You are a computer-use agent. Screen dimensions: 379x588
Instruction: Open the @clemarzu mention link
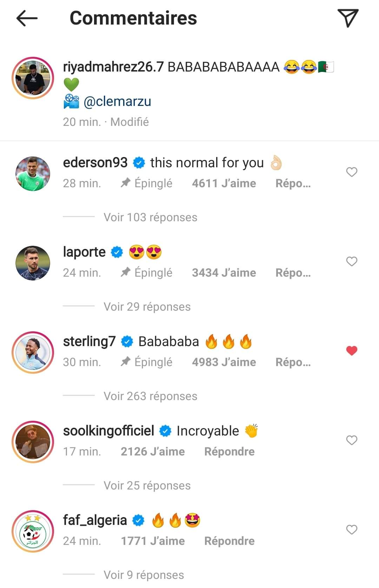click(x=117, y=102)
